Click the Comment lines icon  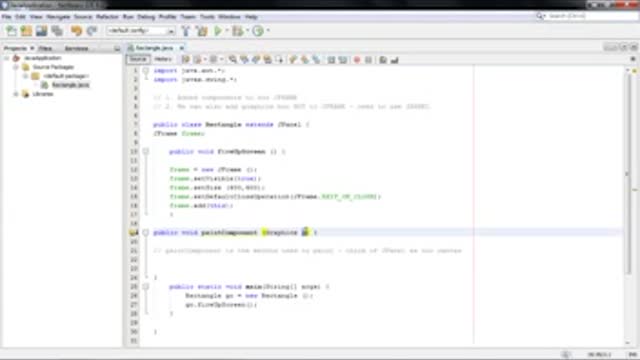coord(383,60)
